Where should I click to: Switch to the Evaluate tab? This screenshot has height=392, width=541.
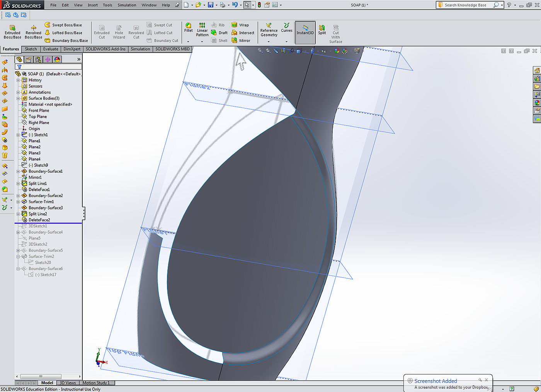tap(51, 49)
